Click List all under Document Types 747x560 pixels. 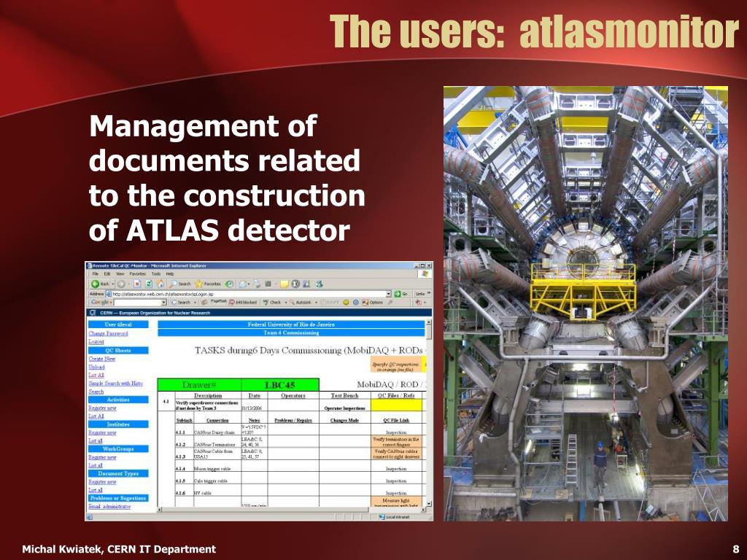[96, 490]
